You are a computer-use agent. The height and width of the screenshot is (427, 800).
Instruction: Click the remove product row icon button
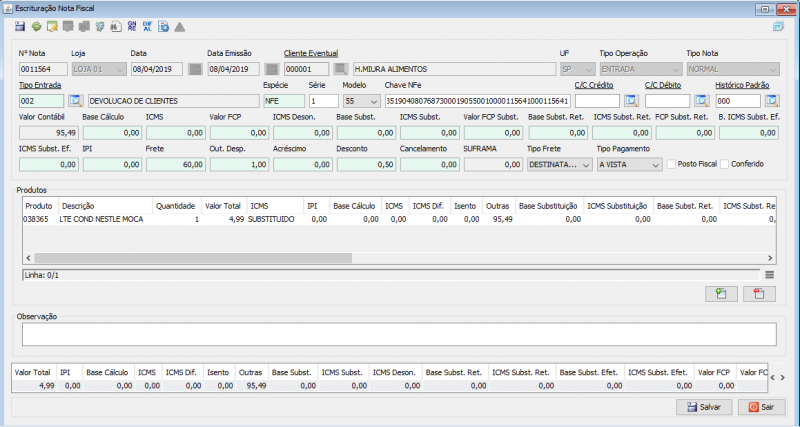click(x=759, y=293)
